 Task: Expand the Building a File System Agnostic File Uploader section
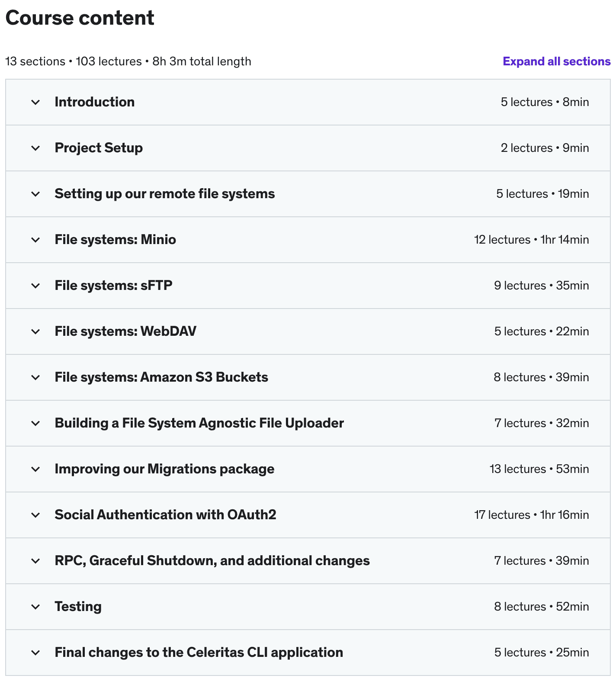[199, 423]
